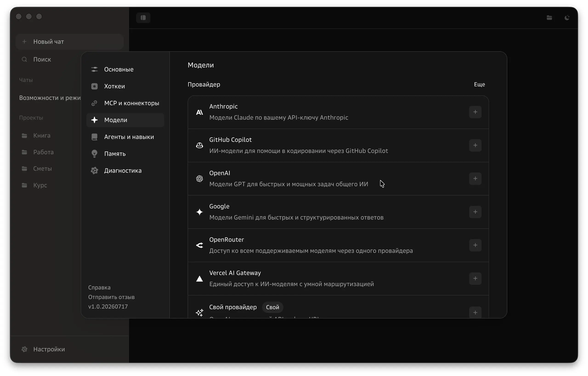Screen dimensions: 588x376
Task: Click the magnifier icon next to Поиск
Action: 24,59
